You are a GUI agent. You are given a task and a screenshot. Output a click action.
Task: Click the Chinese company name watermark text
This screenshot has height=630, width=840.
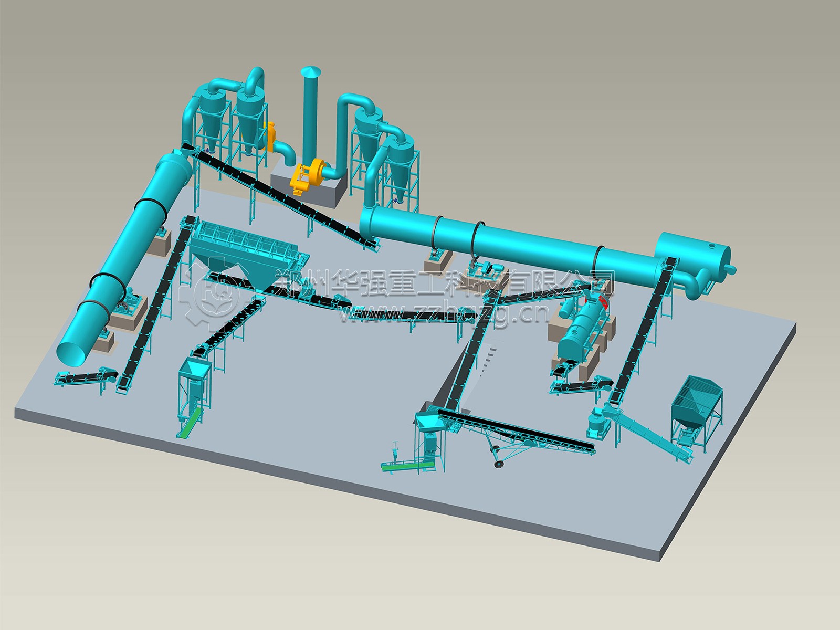444,286
